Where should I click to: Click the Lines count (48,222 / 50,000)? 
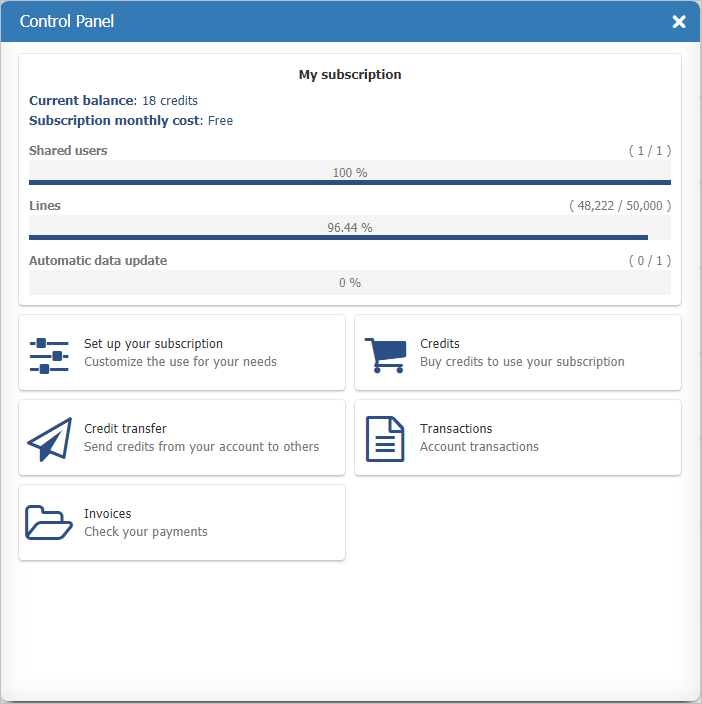[x=619, y=205]
